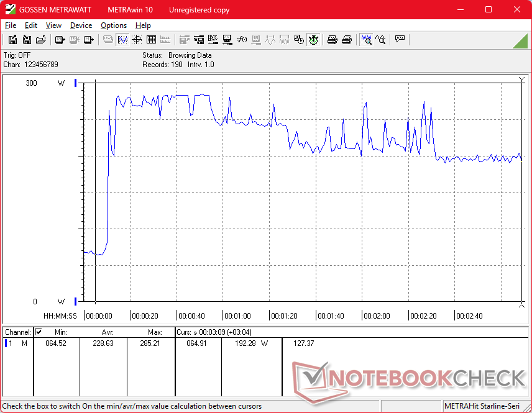Click the blue upper scale marker next to 300 W
Image resolution: width=532 pixels, height=413 pixels.
tap(75, 83)
